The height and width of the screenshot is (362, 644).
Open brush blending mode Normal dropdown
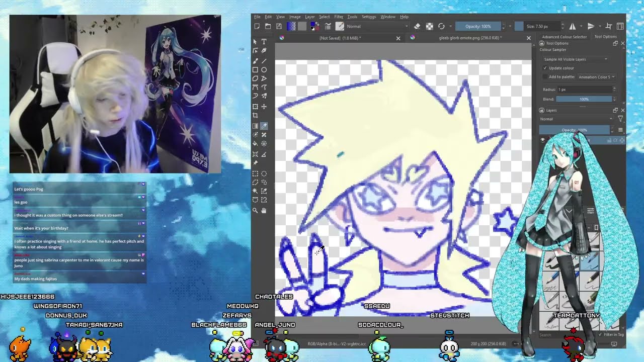(377, 26)
